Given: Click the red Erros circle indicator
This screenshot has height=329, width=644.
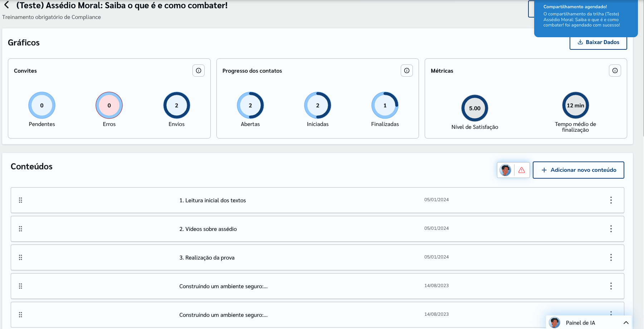Looking at the screenshot, I should pos(109,105).
